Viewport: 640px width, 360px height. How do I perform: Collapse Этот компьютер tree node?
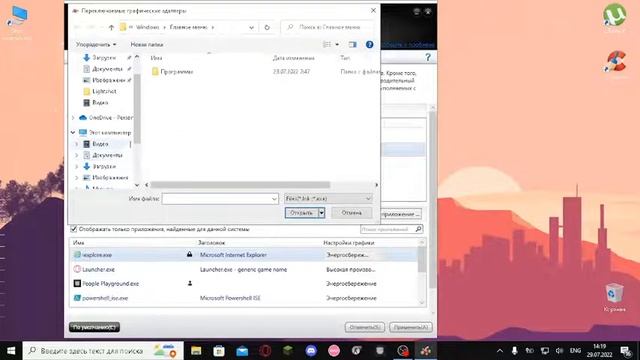pyautogui.click(x=73, y=132)
